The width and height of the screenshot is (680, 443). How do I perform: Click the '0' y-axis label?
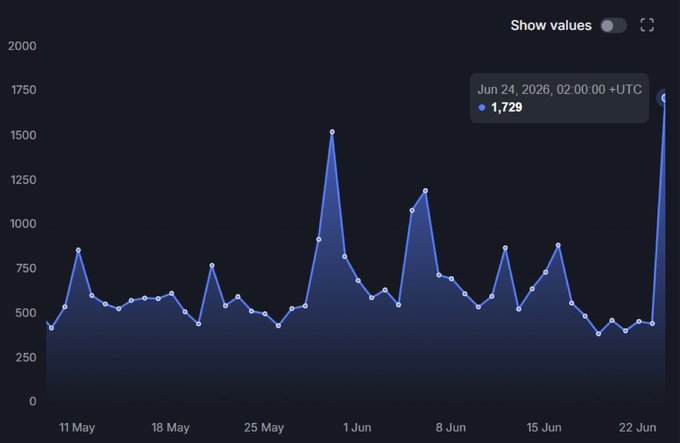[x=33, y=401]
